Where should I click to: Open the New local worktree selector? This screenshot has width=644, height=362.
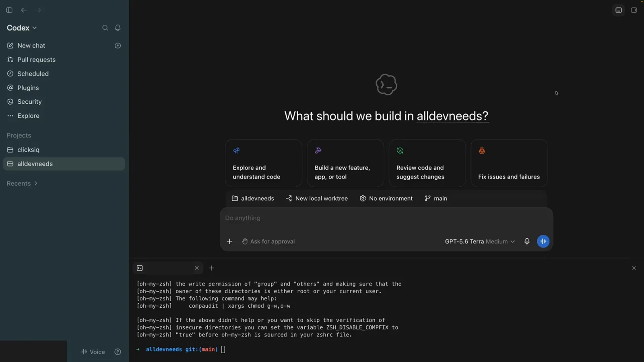tap(317, 198)
